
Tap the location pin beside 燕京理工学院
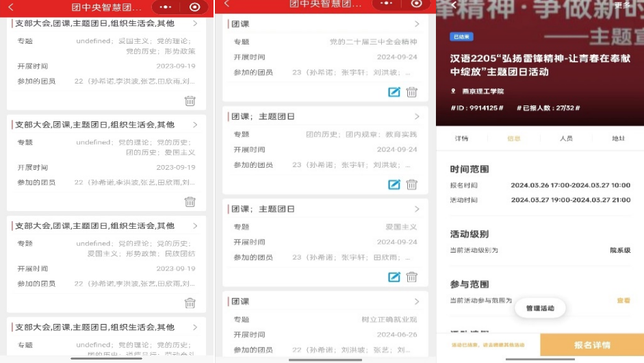[x=453, y=91]
